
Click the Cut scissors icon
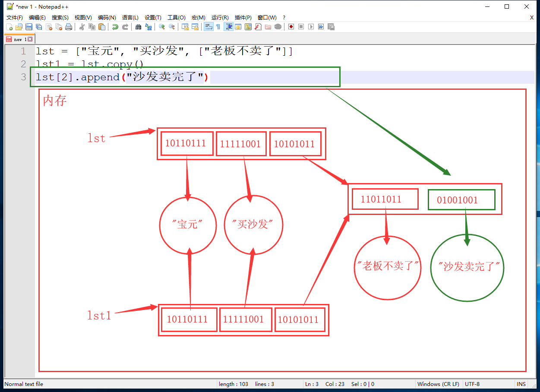82,27
